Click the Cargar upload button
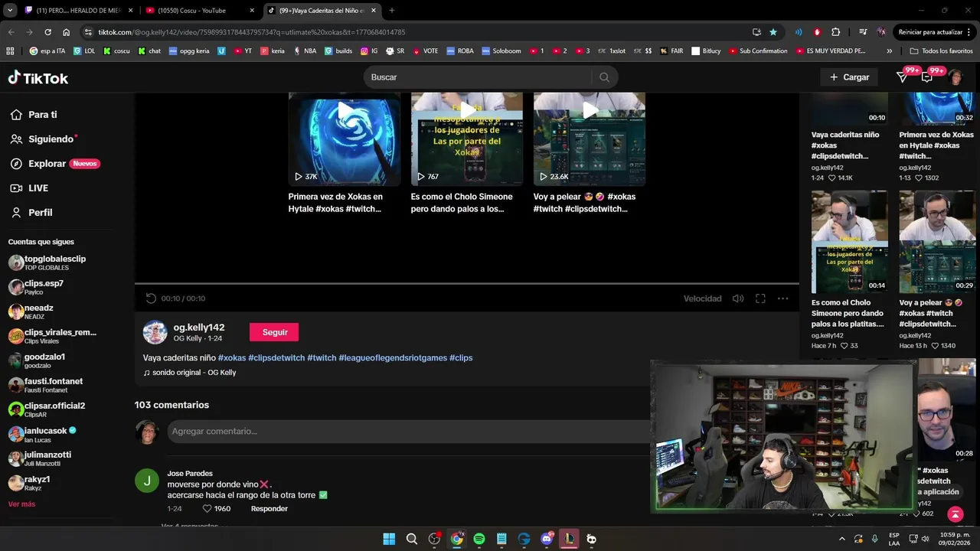 850,77
